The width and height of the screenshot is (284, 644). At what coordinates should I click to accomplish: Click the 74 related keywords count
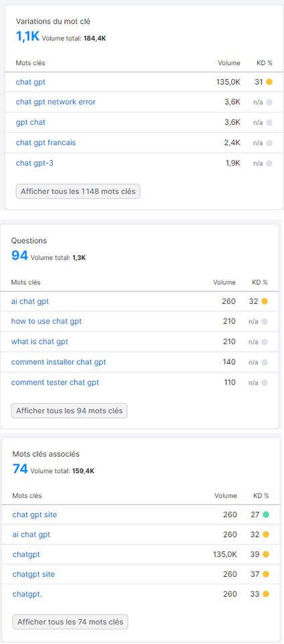[20, 469]
